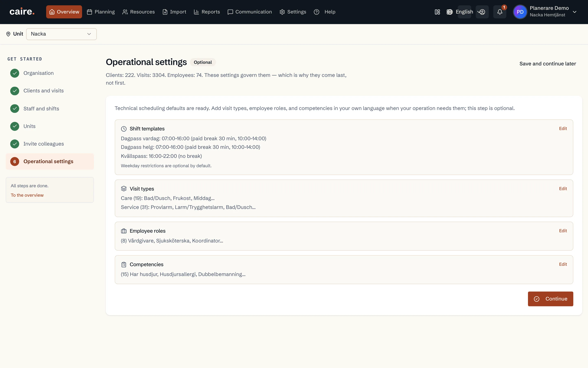Open Settings from the navbar
This screenshot has width=588, height=368.
(x=293, y=12)
